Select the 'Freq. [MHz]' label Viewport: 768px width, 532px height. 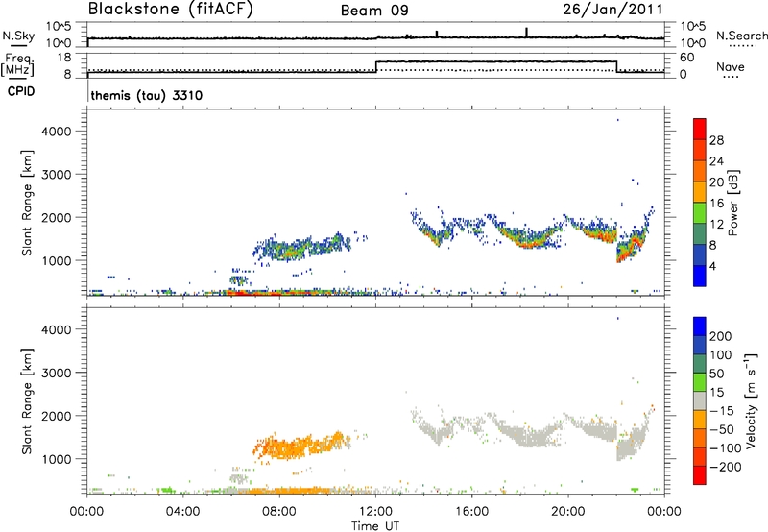[18, 64]
